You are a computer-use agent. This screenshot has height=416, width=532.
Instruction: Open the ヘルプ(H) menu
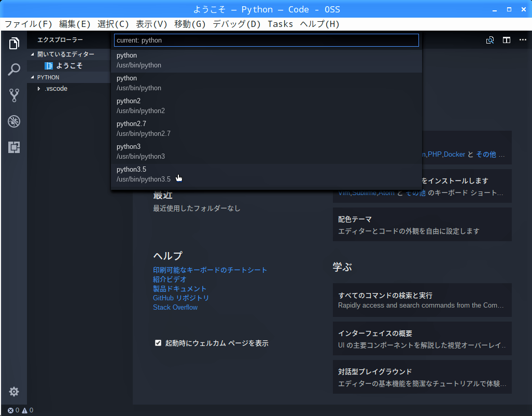(x=319, y=24)
